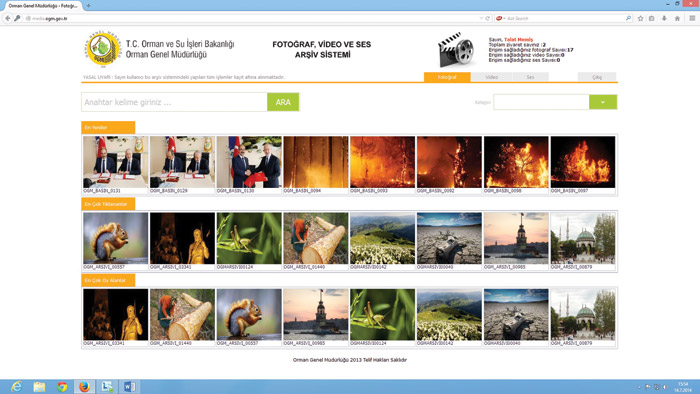Open flowery hillside photo in En Çok Tıklananlar

[383, 238]
